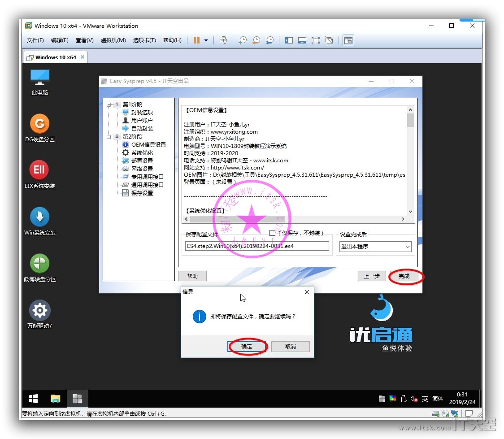Click the summary box scroll-down arrow
The height and width of the screenshot is (439, 504).
pos(410,212)
